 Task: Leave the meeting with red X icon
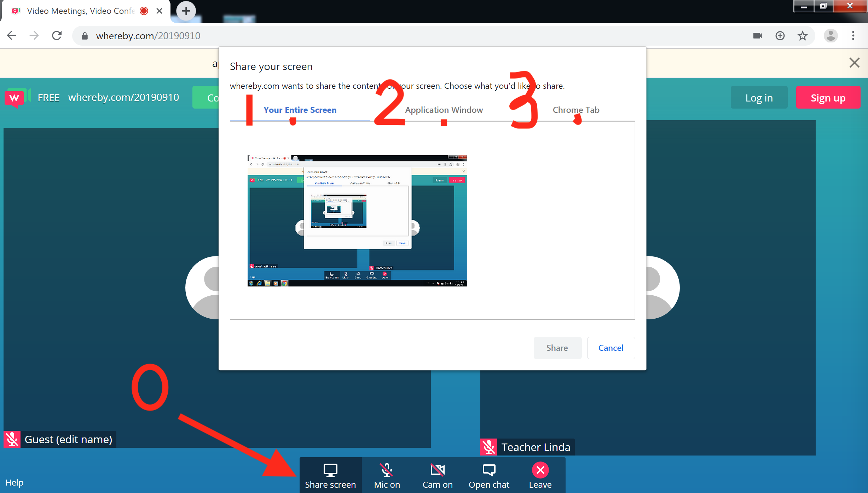pos(540,470)
